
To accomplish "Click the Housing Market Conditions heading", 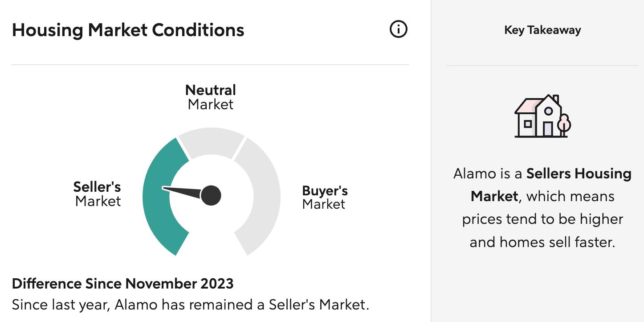I will 128,30.
